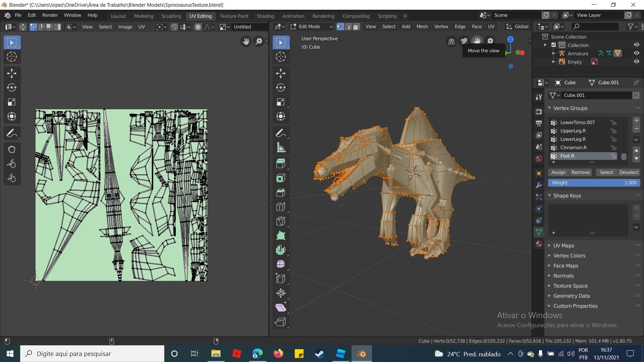Viewport: 644px width, 362px height.
Task: Toggle visibility of the Empty object
Action: pos(636,62)
